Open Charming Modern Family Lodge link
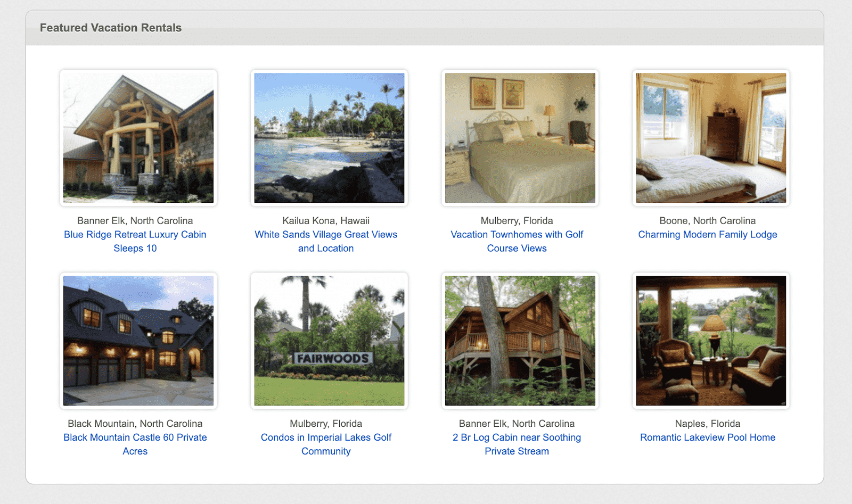Screen dimensions: 852x504 [x=708, y=234]
